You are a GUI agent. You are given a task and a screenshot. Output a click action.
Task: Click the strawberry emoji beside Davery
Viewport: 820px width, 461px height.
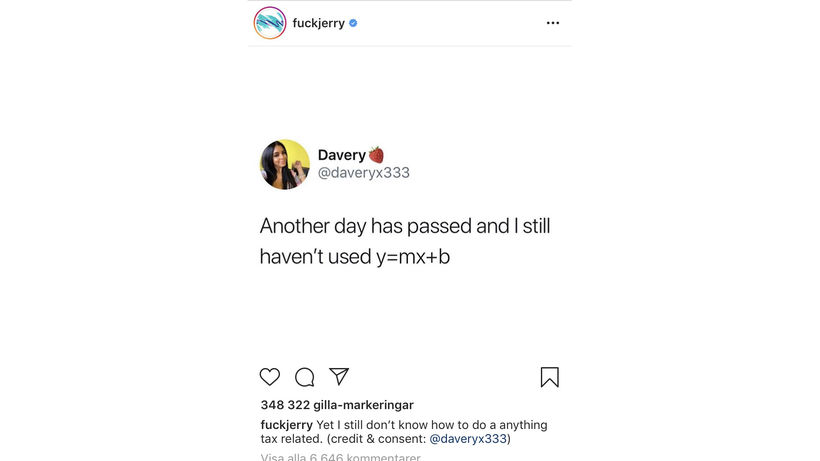376,155
